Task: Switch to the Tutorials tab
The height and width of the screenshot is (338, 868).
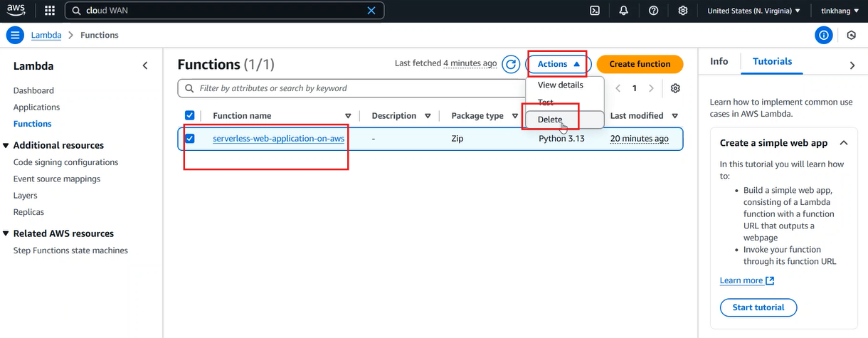Action: (773, 61)
